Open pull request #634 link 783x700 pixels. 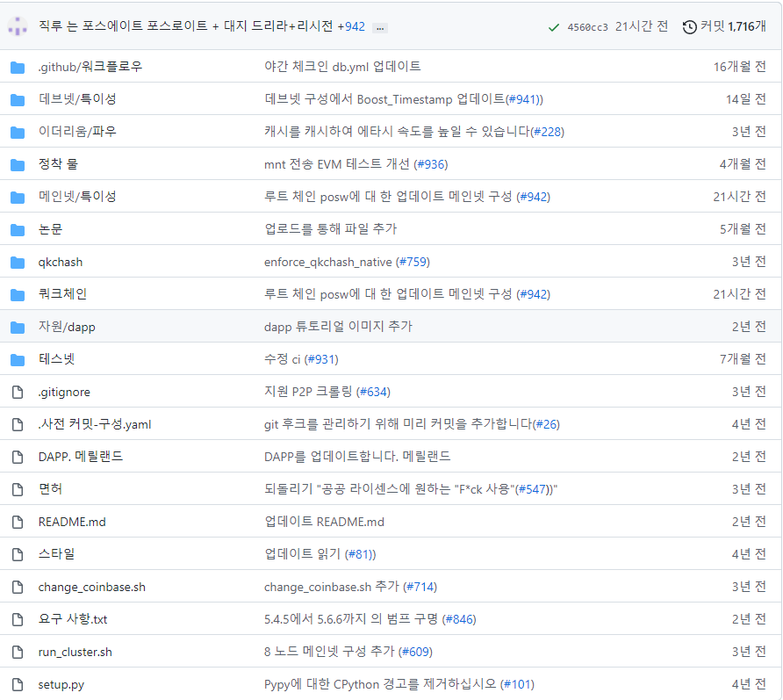pyautogui.click(x=374, y=392)
